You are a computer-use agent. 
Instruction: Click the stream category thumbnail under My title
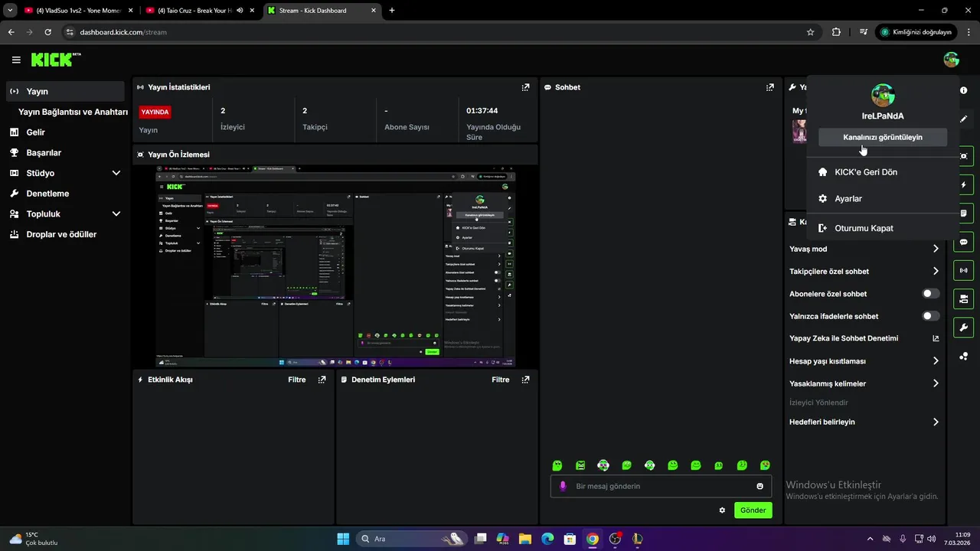(799, 131)
